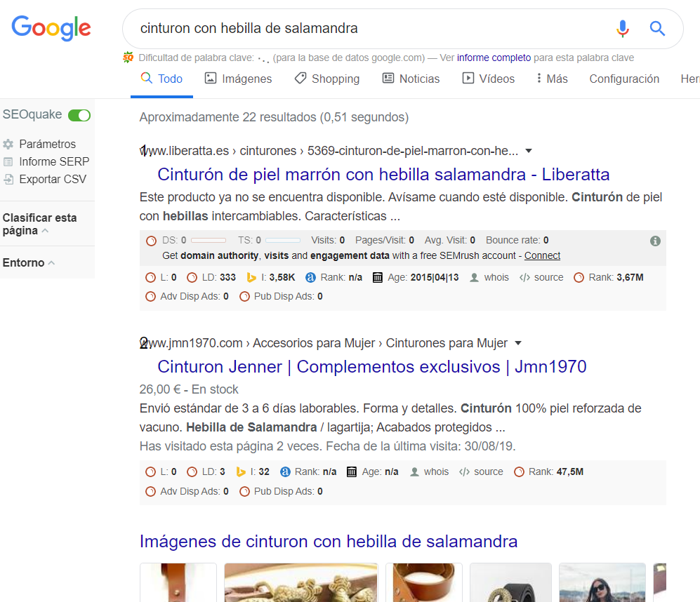Click the blue search magnifier button
This screenshot has height=602, width=700.
pyautogui.click(x=657, y=29)
